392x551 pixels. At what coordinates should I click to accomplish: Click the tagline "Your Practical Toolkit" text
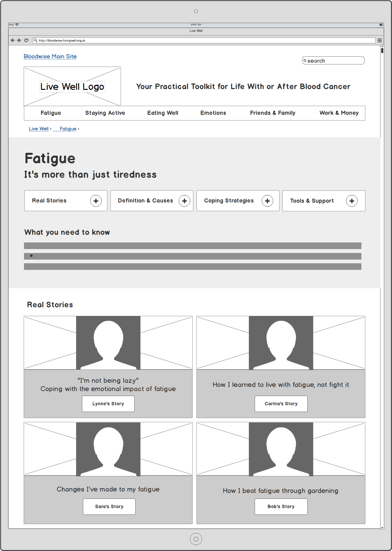pyautogui.click(x=243, y=86)
